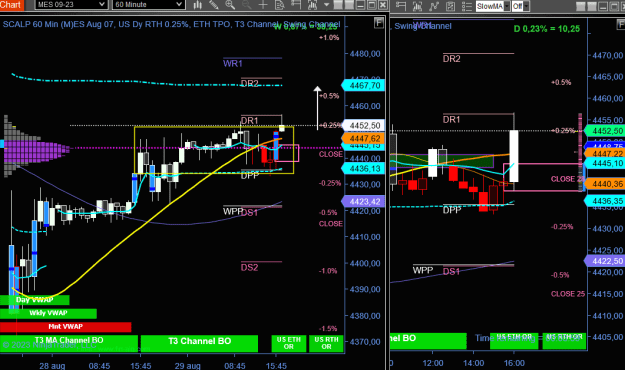Click the cut-off BO button, right chart
The width and height of the screenshot is (625, 370).
[x=428, y=341]
